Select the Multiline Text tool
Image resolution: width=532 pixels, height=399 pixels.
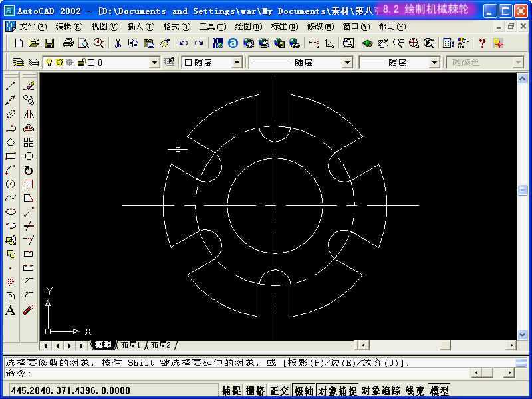click(x=11, y=310)
